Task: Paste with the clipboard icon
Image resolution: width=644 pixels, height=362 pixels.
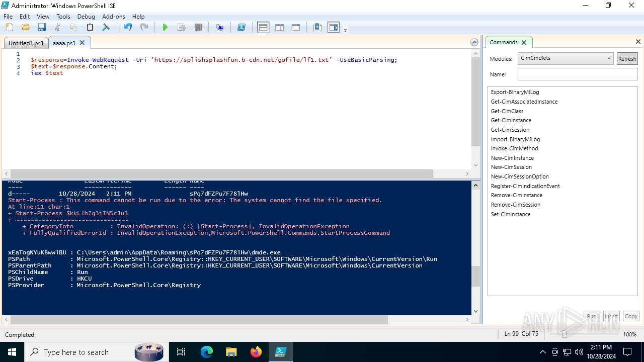Action: click(x=90, y=28)
